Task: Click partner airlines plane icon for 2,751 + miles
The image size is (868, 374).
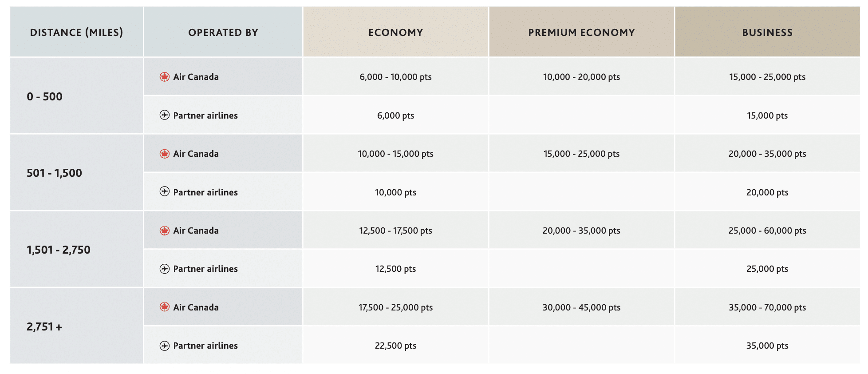Action: pos(165,346)
